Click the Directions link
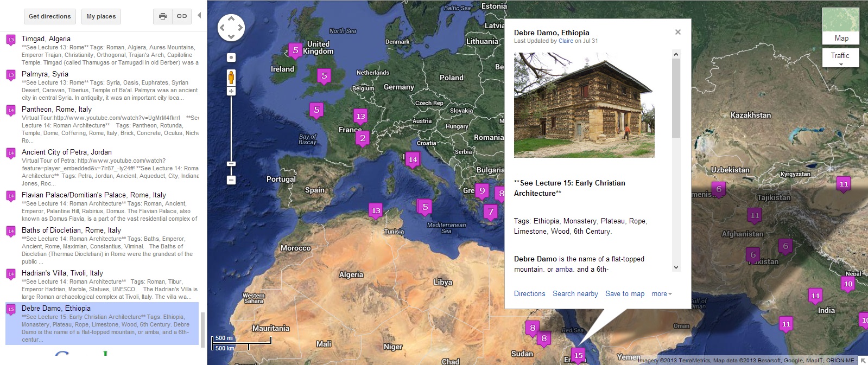868x365 pixels. coord(529,293)
